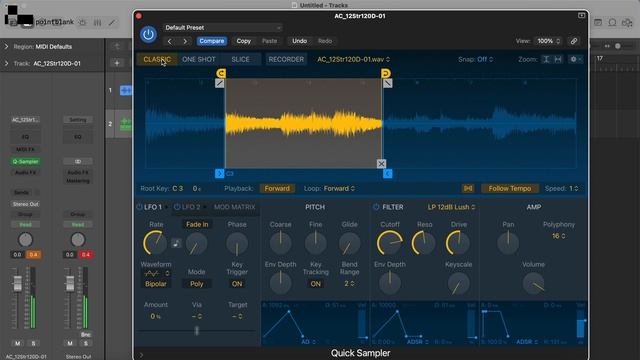Toggle Key Tracking ON button
The image size is (640, 360).
click(316, 284)
